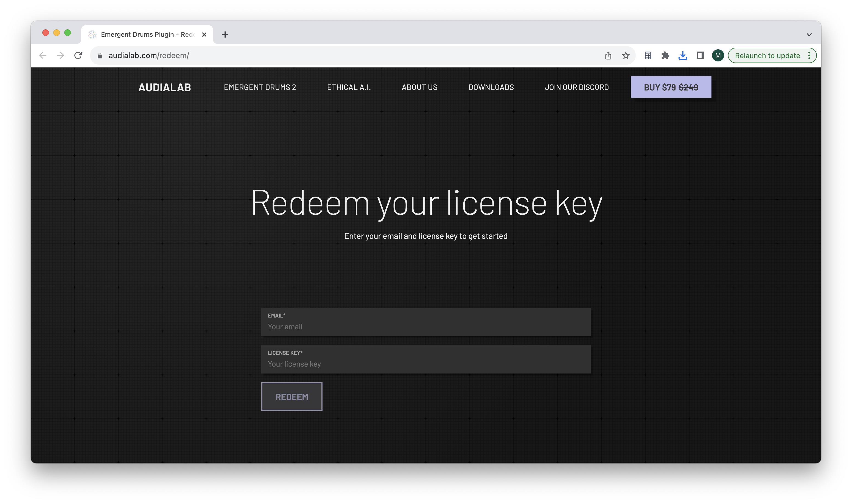The image size is (852, 504).
Task: Click the Your email input field
Action: (425, 326)
